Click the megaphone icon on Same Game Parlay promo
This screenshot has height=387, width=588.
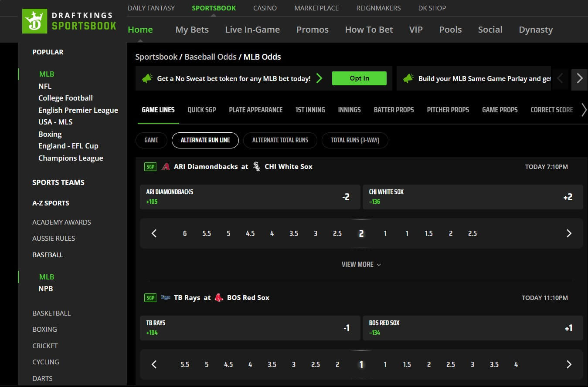tap(408, 78)
